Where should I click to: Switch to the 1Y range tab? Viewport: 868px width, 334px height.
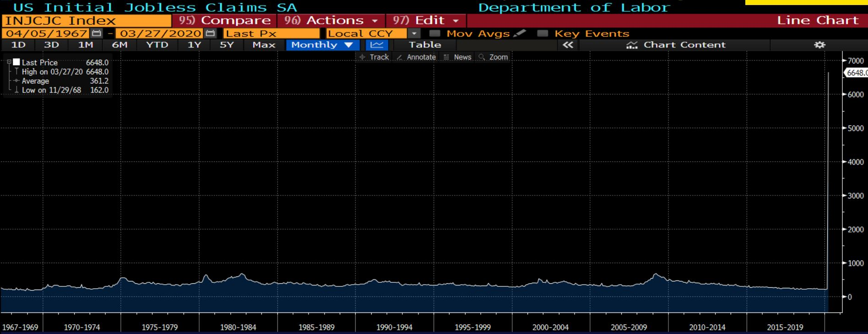click(x=195, y=45)
